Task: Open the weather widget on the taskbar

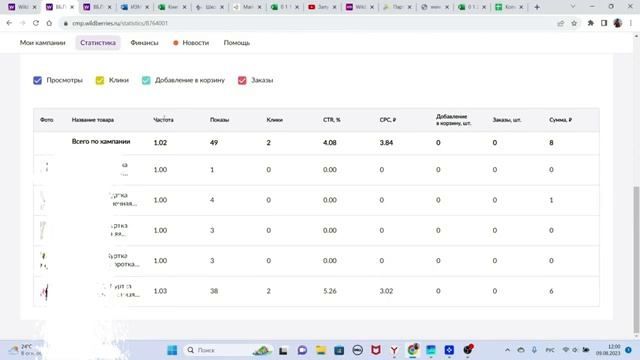Action: (x=24, y=350)
